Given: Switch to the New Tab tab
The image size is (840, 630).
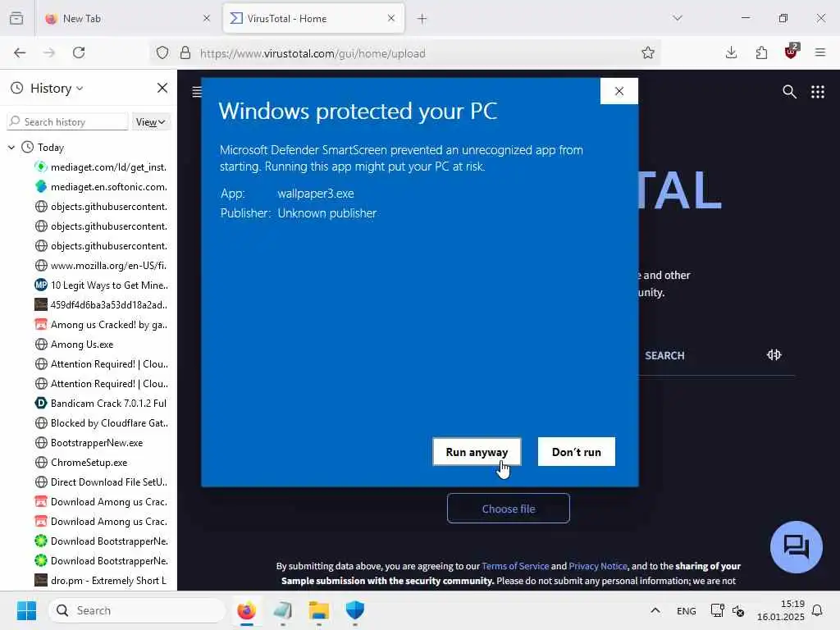Looking at the screenshot, I should (x=127, y=19).
